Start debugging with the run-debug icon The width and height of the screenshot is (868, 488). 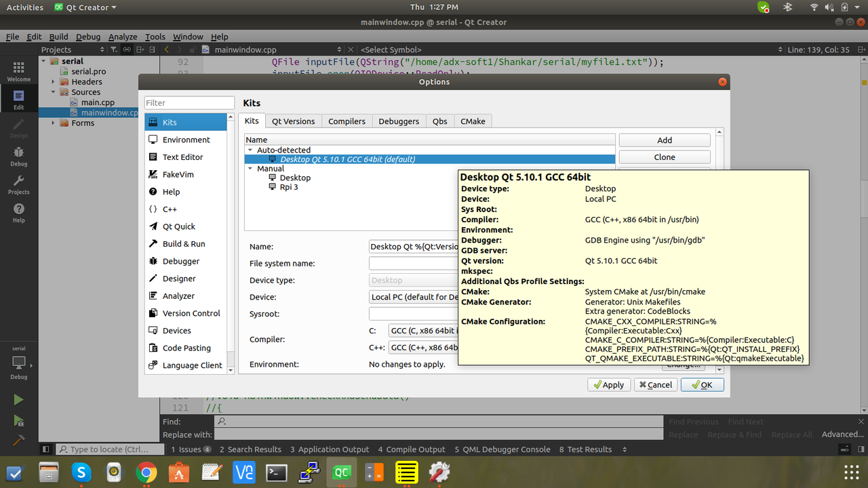click(18, 421)
